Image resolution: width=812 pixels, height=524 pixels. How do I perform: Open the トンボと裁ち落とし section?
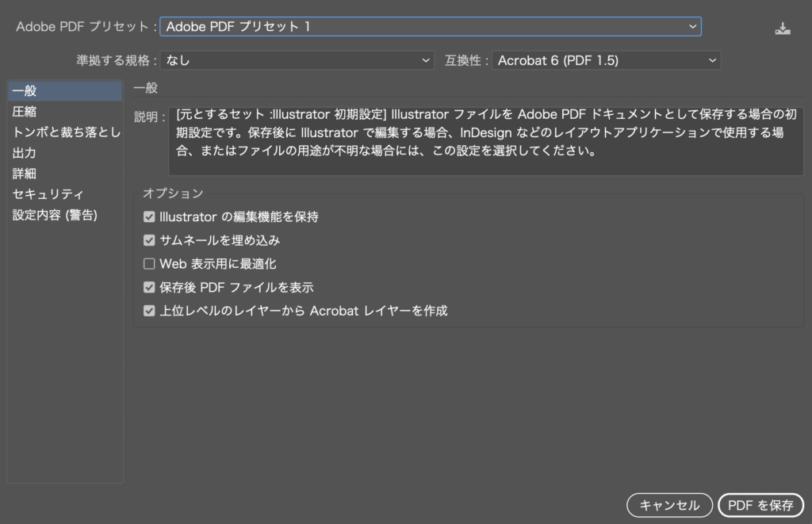(x=66, y=132)
